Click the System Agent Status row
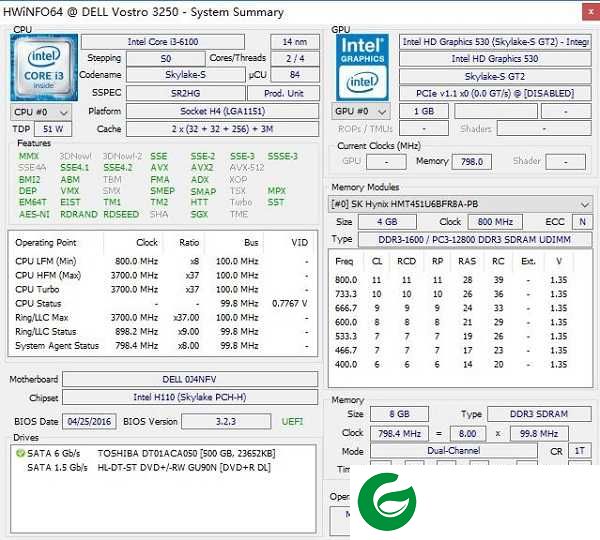Image resolution: width=600 pixels, height=540 pixels. pos(163,346)
